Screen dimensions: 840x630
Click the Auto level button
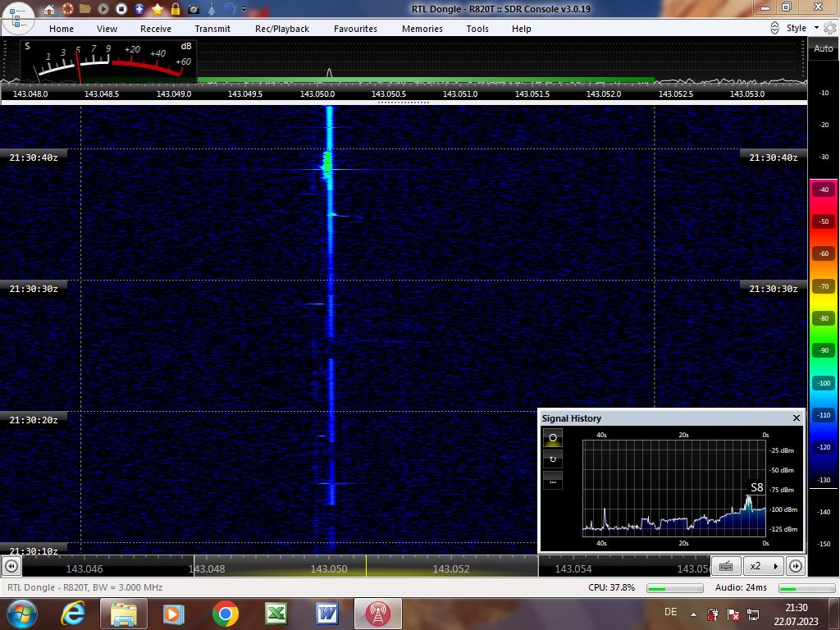tap(824, 48)
